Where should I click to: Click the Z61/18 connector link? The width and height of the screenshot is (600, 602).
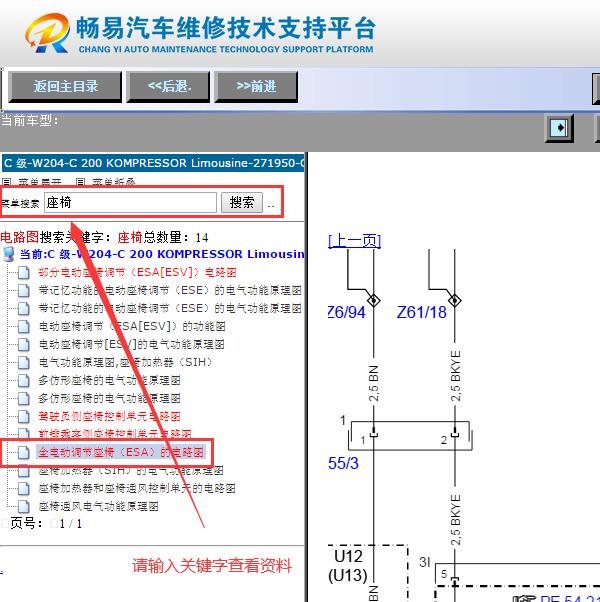pos(421,312)
